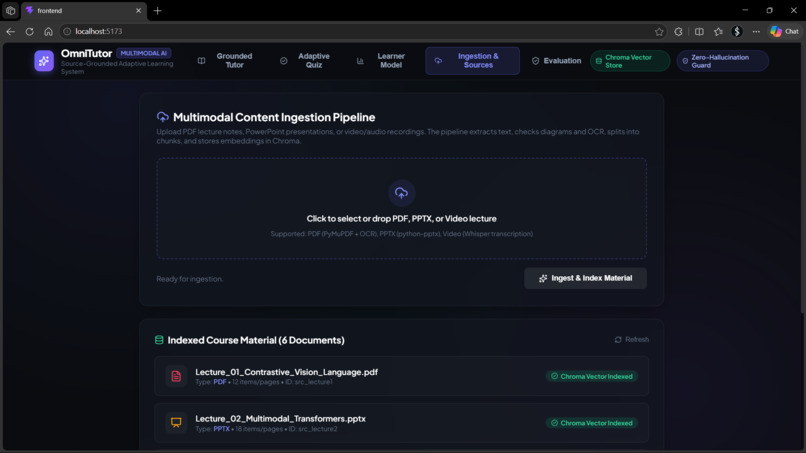Click the Multimodal Content Ingestion Pipeline heading
This screenshot has width=806, height=453.
[x=274, y=117]
